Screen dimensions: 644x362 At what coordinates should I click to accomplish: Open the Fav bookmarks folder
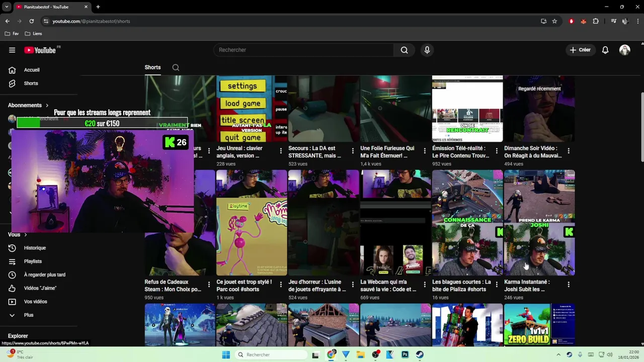(x=12, y=34)
